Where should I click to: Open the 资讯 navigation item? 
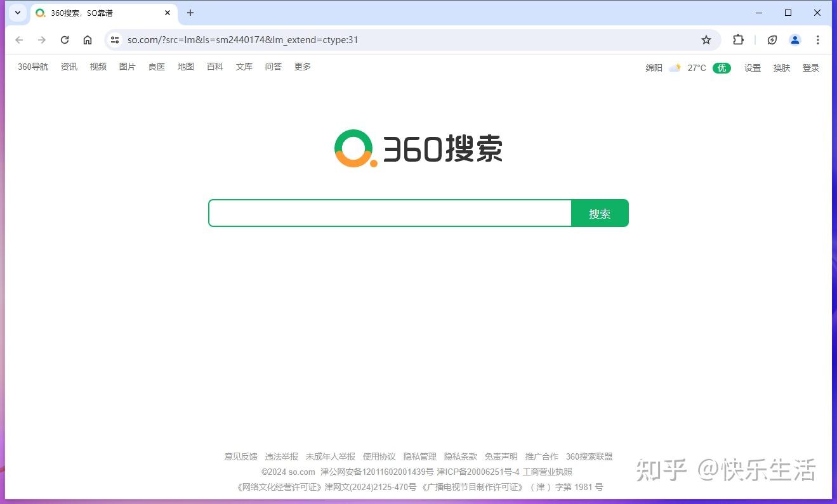click(69, 67)
